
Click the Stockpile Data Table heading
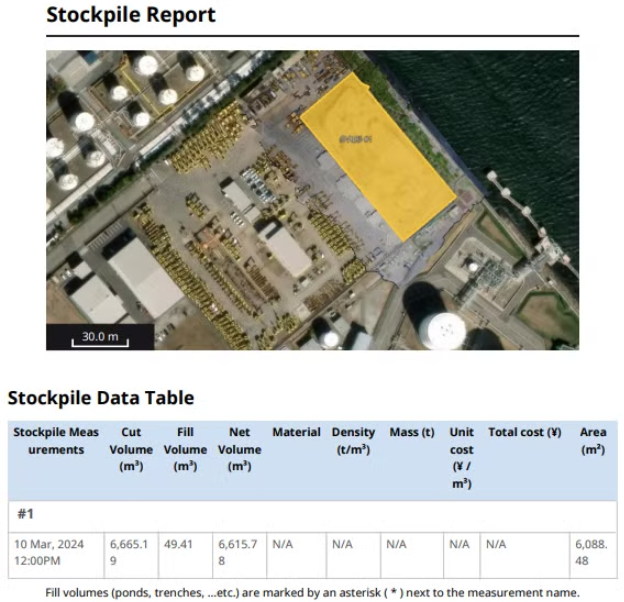point(100,398)
